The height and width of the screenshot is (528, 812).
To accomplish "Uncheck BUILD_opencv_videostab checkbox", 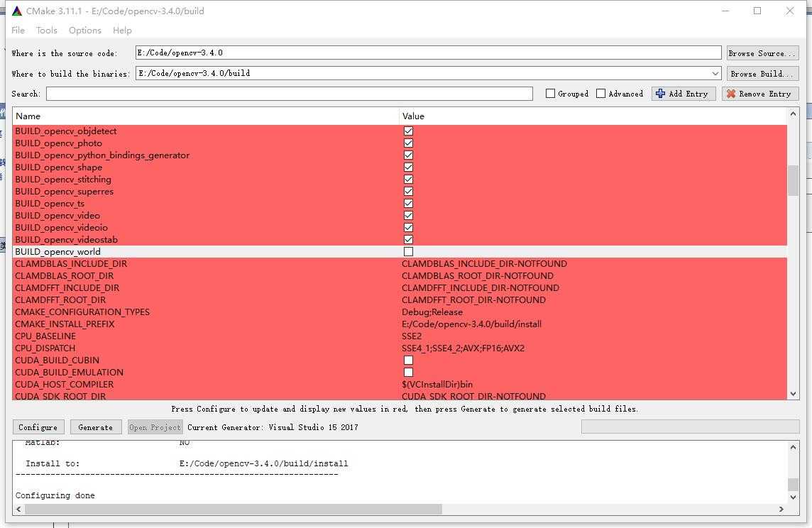I will pos(409,240).
